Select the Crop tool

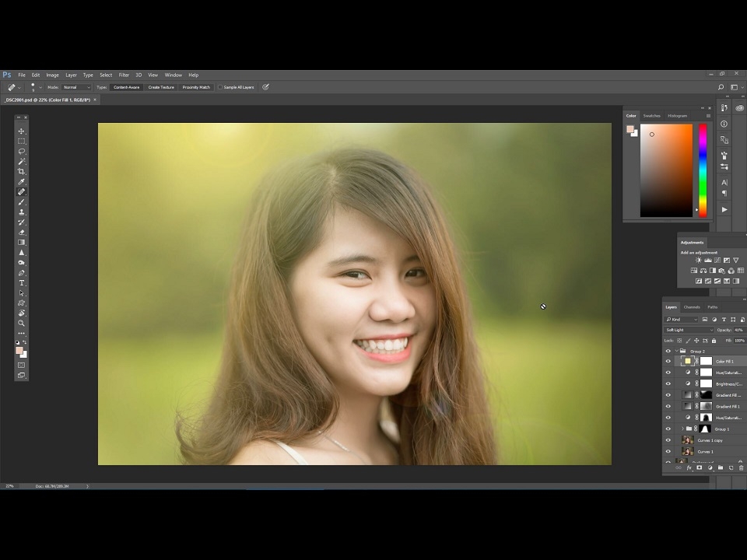[x=22, y=172]
